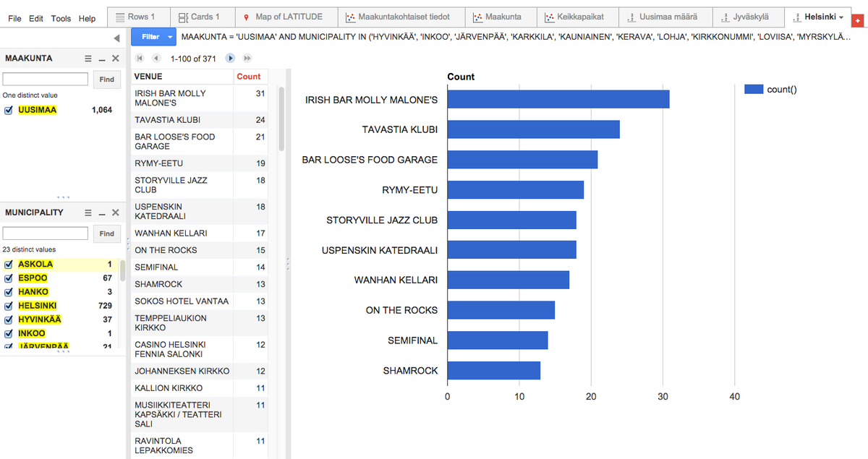Select SOKOS HOTEL VANTAA row
Viewport: 868px width, 459px height.
(199, 301)
